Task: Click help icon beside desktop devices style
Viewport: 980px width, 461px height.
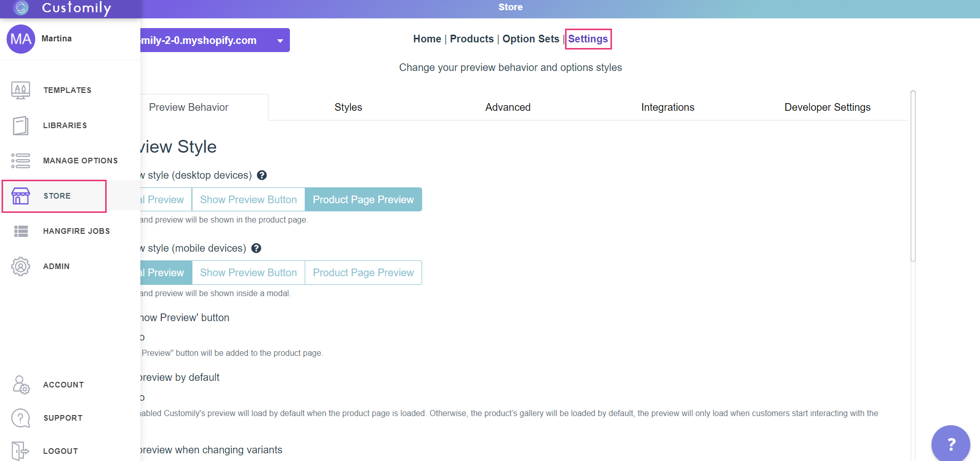Action: pos(262,175)
